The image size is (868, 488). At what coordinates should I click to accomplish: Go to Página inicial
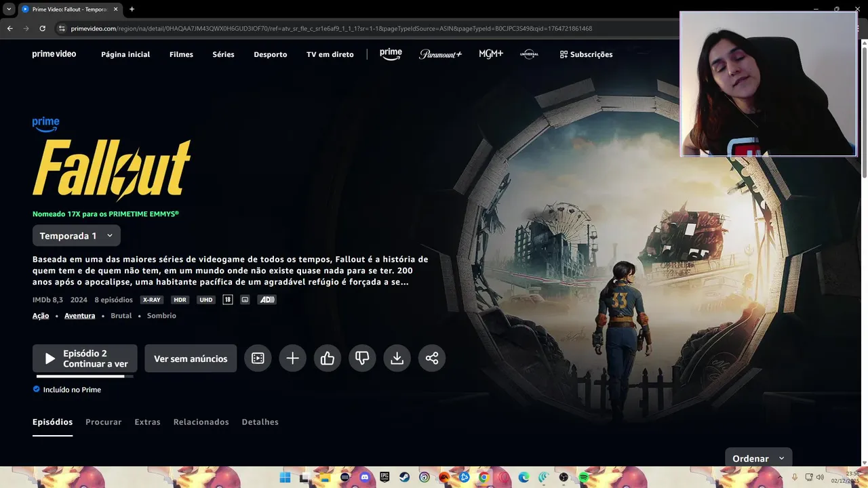125,54
